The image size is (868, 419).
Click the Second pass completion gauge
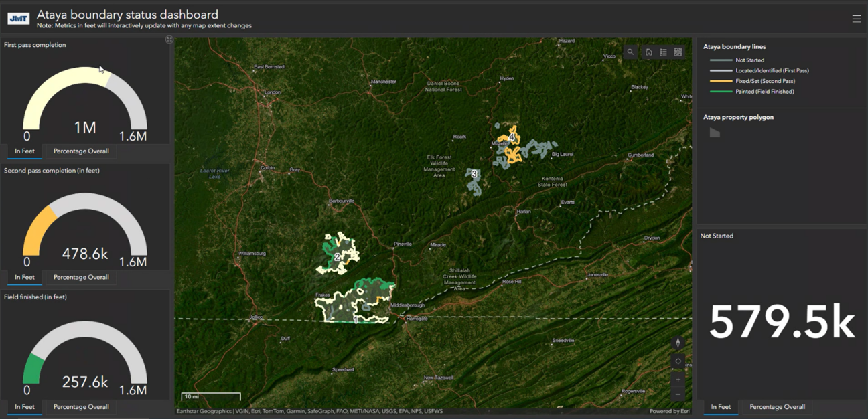click(85, 224)
